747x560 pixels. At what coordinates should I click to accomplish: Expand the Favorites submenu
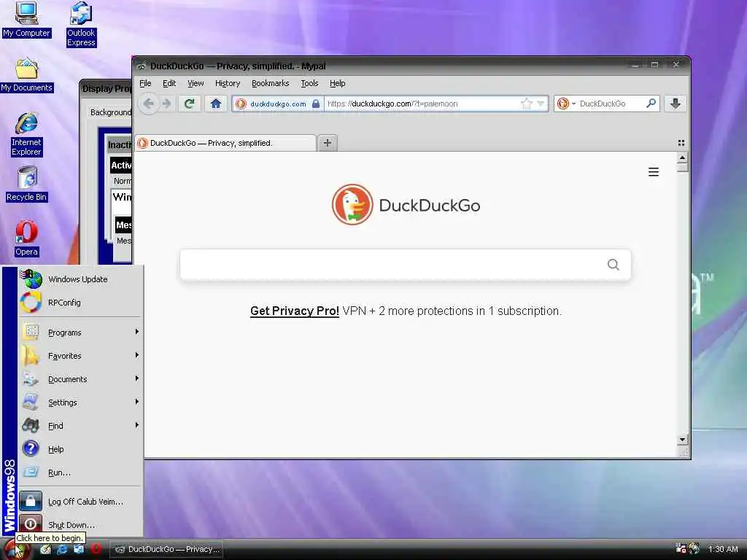click(x=81, y=355)
